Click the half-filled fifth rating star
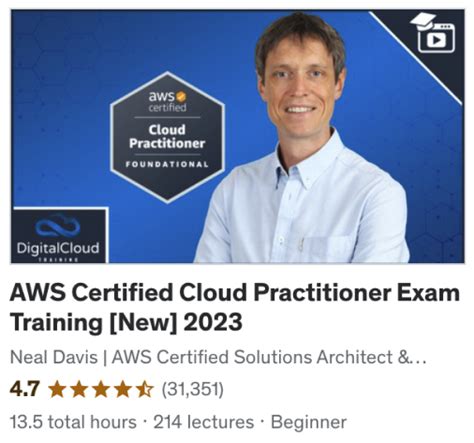 coord(145,390)
